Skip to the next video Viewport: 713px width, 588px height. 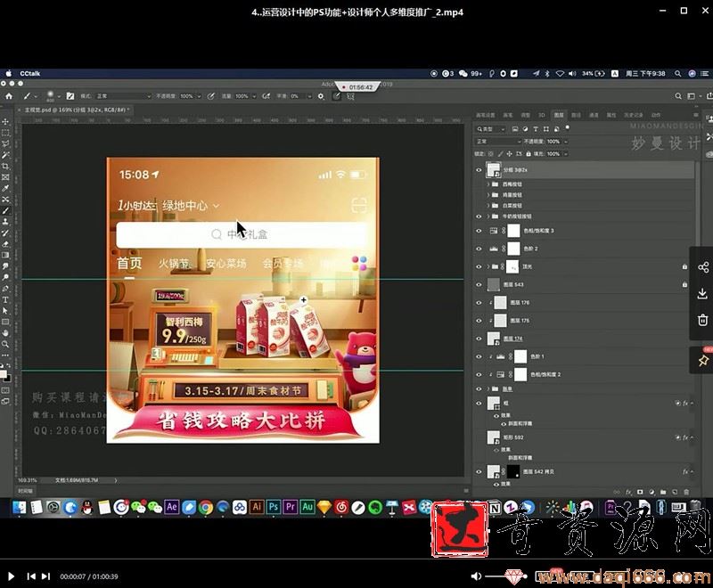[x=45, y=576]
